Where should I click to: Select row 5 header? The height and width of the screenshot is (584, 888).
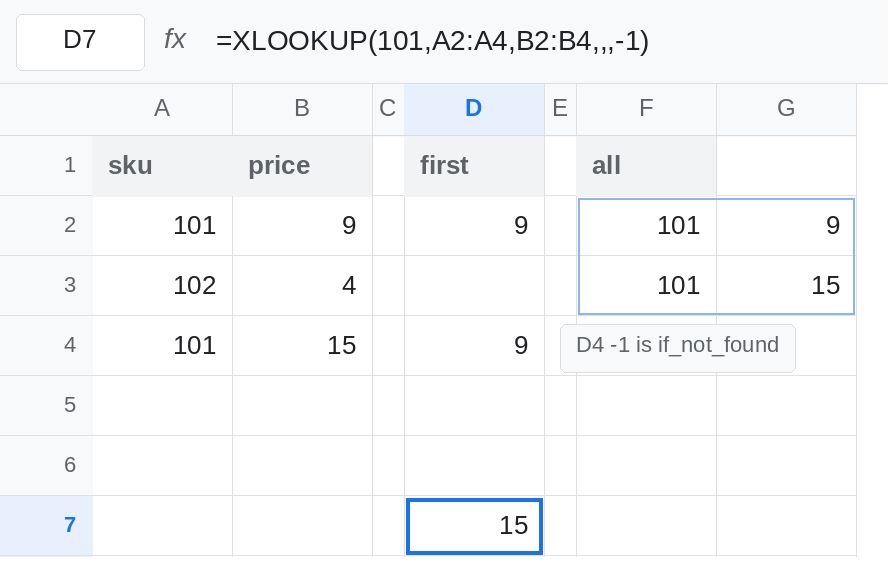coord(46,406)
